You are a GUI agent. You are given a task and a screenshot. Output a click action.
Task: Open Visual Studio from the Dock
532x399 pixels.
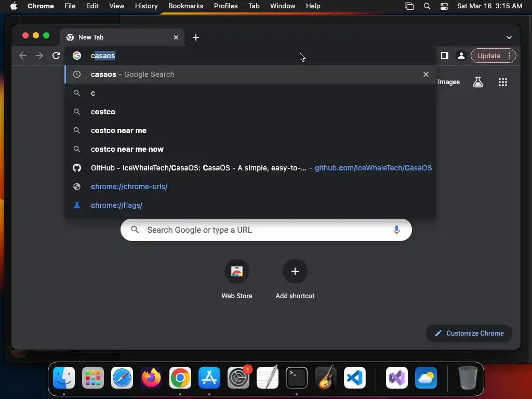[x=397, y=378]
